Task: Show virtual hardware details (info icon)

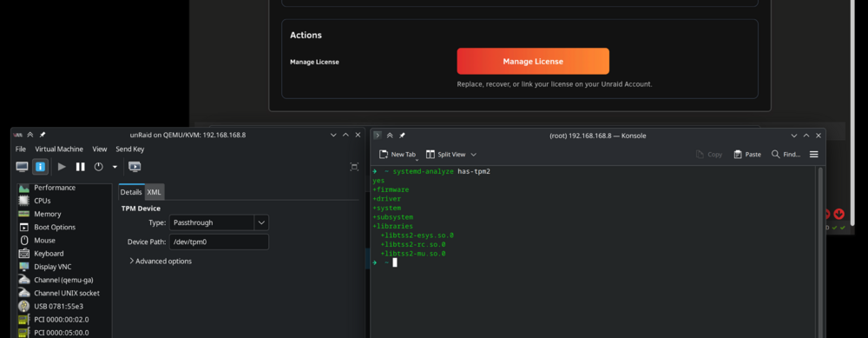Action: (40, 167)
